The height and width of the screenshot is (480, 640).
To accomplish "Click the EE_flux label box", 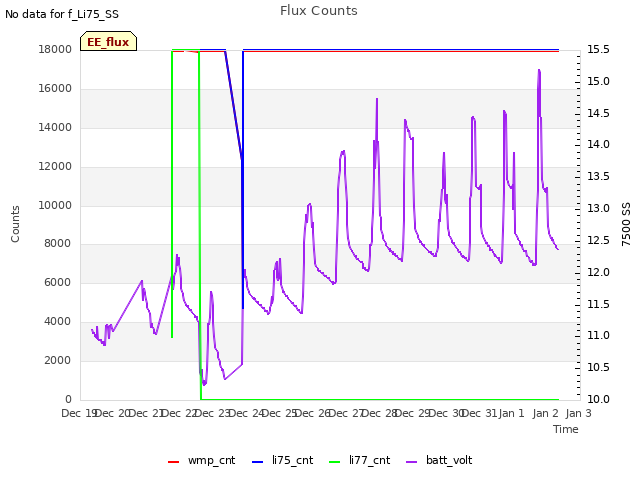I will (x=108, y=41).
